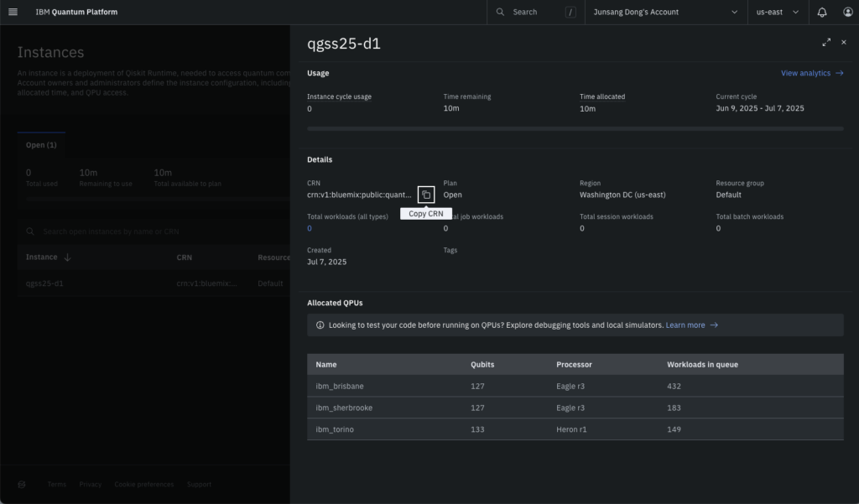Click the search magnifier icon in header
Viewport: 859px width, 504px height.
[500, 12]
